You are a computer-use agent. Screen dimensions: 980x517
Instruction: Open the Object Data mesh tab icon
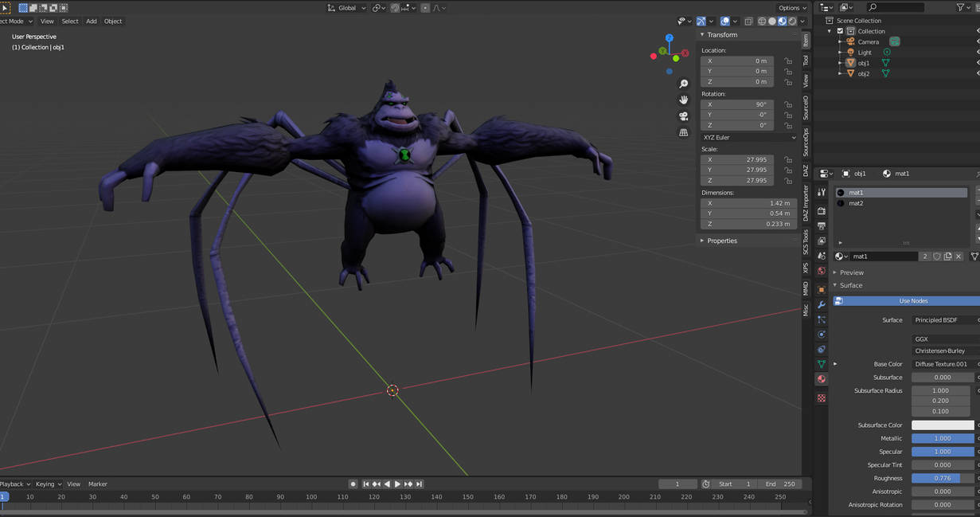click(x=822, y=364)
